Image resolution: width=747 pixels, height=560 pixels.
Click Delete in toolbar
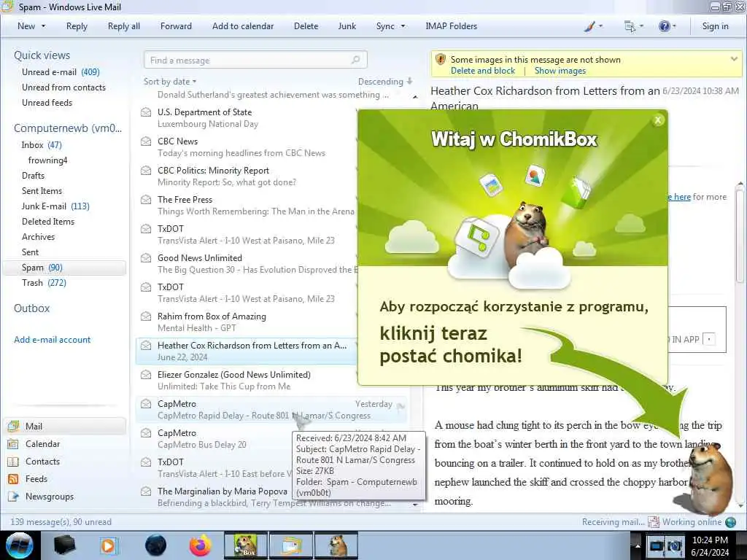click(306, 26)
